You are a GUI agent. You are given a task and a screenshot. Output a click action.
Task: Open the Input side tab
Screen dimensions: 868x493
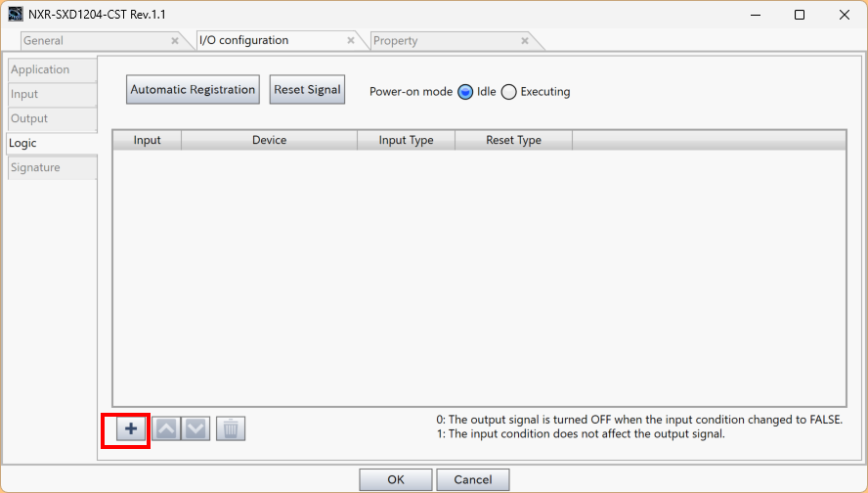[x=53, y=94]
